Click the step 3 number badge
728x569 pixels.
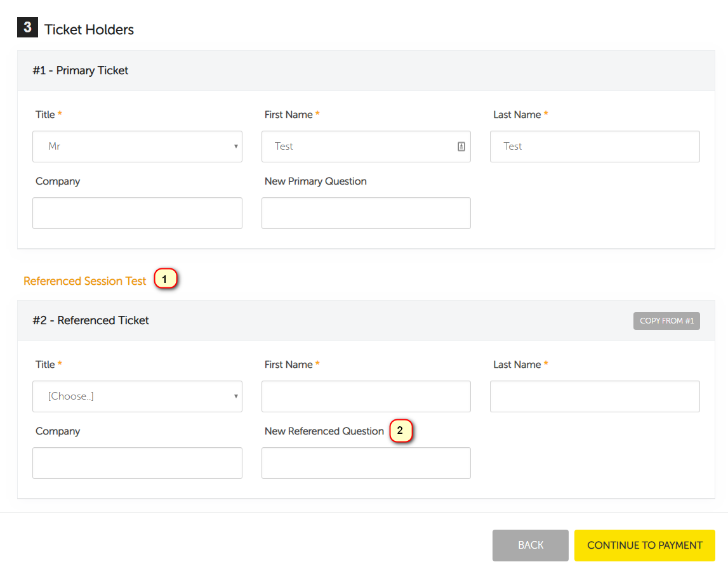coord(27,29)
